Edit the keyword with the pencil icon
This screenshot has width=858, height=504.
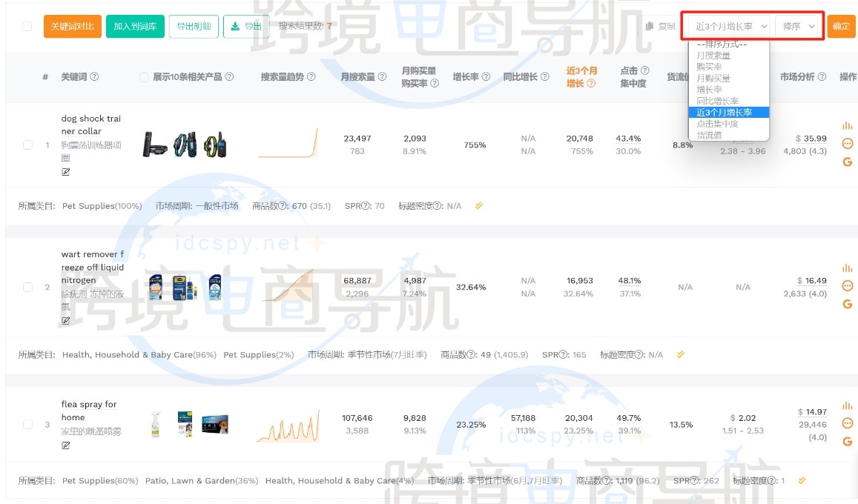(66, 171)
